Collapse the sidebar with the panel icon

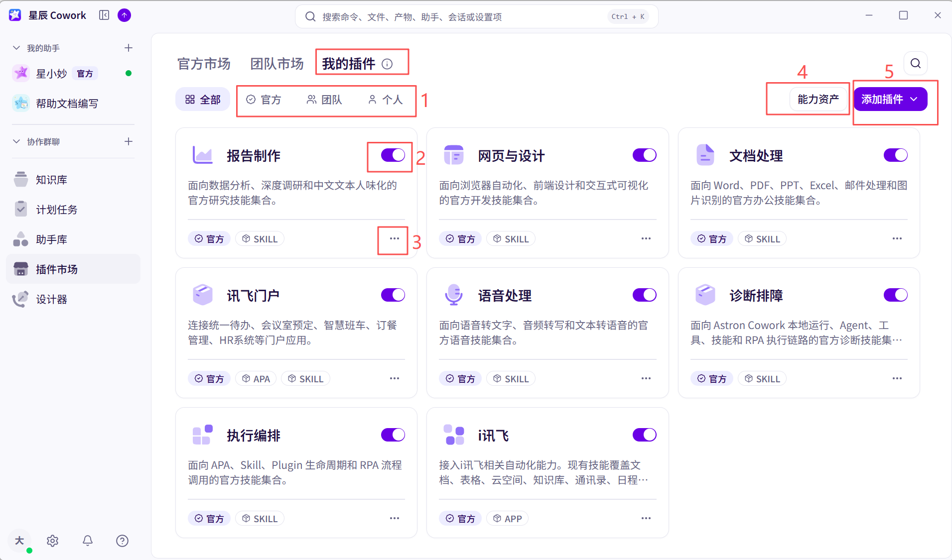pos(104,15)
